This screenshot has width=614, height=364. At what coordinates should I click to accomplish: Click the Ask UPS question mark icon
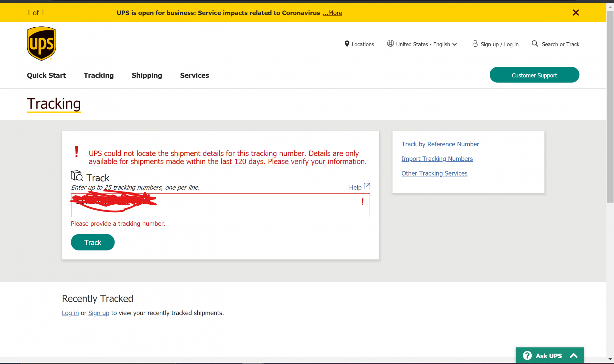pos(527,355)
